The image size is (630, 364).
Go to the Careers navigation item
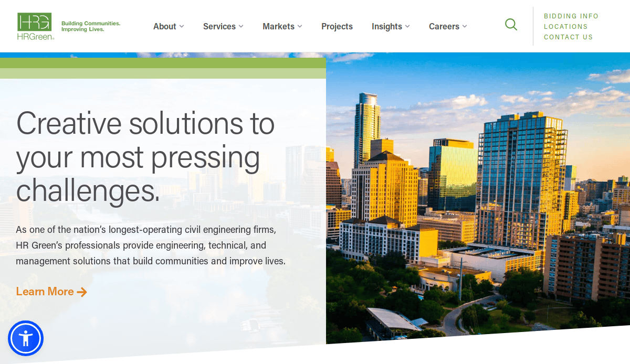444,26
